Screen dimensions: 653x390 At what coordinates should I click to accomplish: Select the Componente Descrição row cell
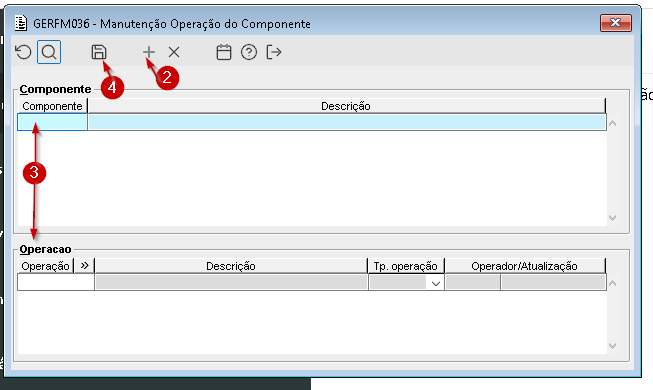coord(346,122)
